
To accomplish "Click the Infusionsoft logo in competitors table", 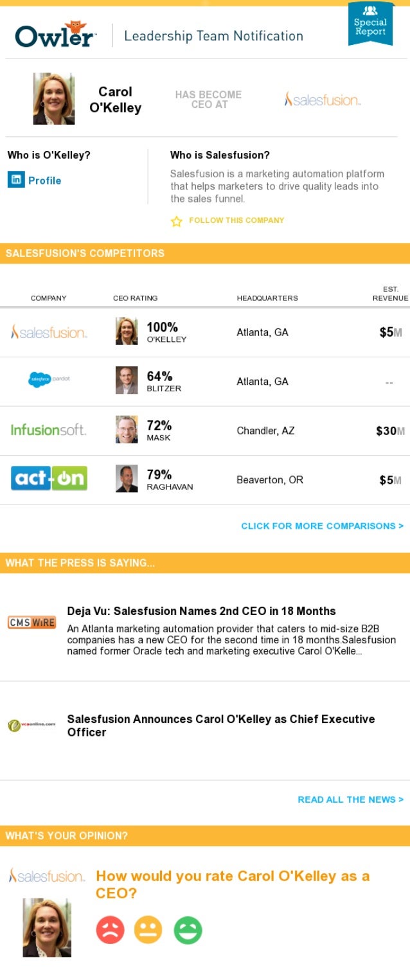I will pyautogui.click(x=48, y=430).
